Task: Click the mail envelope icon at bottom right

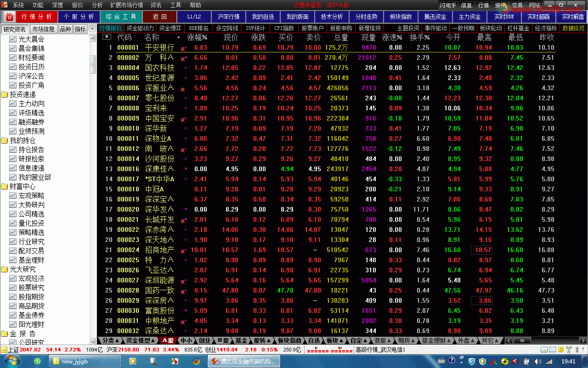Action: pyautogui.click(x=552, y=350)
